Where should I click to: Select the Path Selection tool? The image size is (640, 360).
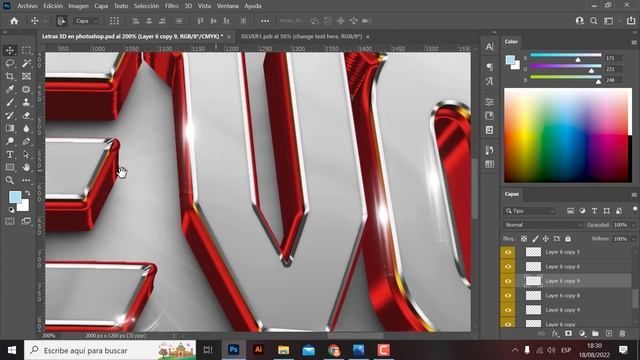pyautogui.click(x=26, y=154)
